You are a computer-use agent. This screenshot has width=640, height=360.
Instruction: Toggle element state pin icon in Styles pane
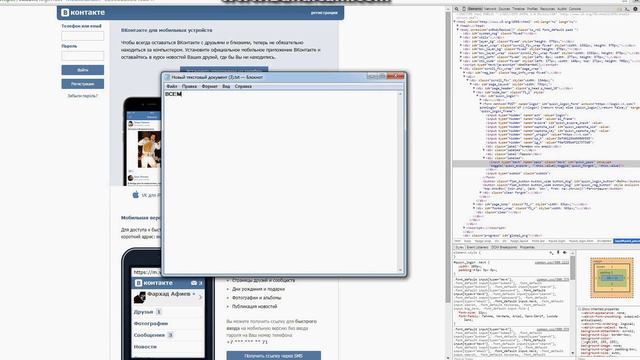[558, 253]
